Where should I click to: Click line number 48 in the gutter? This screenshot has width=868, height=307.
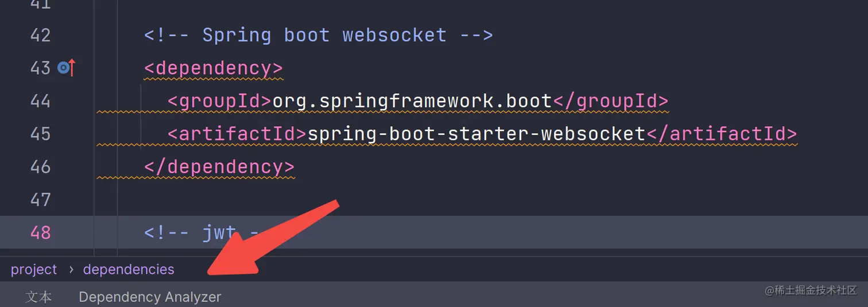(40, 232)
